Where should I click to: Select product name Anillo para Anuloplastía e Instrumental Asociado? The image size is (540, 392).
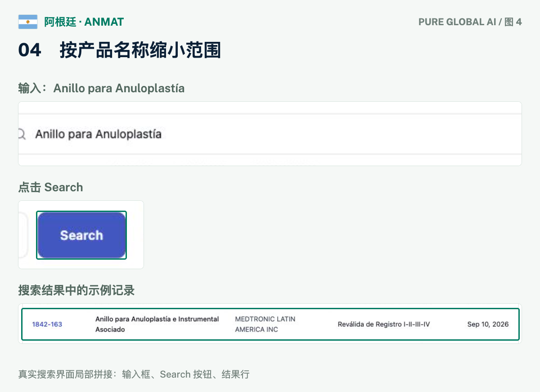(157, 324)
